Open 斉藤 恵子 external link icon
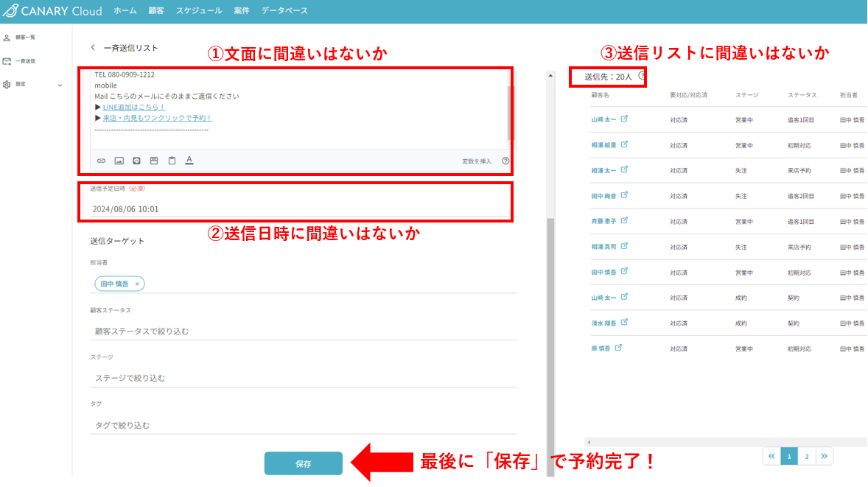The height and width of the screenshot is (487, 868). tap(624, 221)
